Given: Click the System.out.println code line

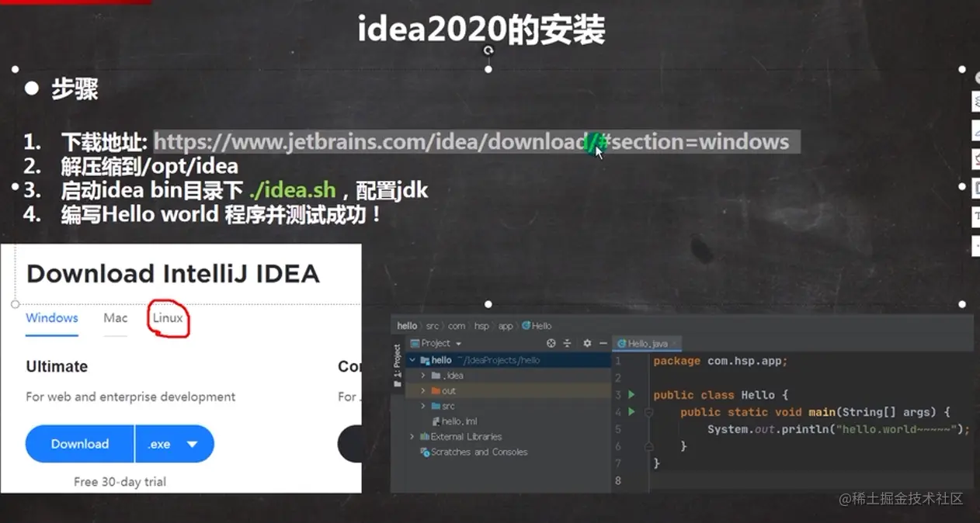Looking at the screenshot, I should tap(839, 429).
